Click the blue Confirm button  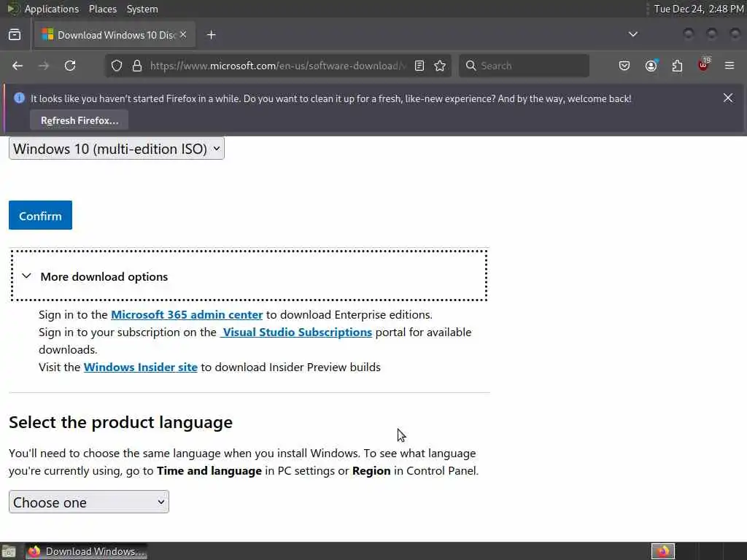41,215
